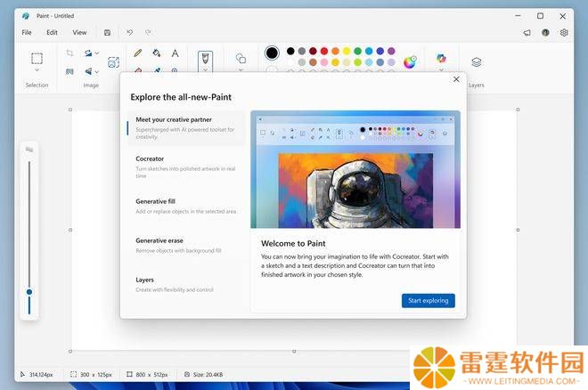Screen dimensions: 588x390
Task: Open the Edit menu
Action: pos(53,33)
